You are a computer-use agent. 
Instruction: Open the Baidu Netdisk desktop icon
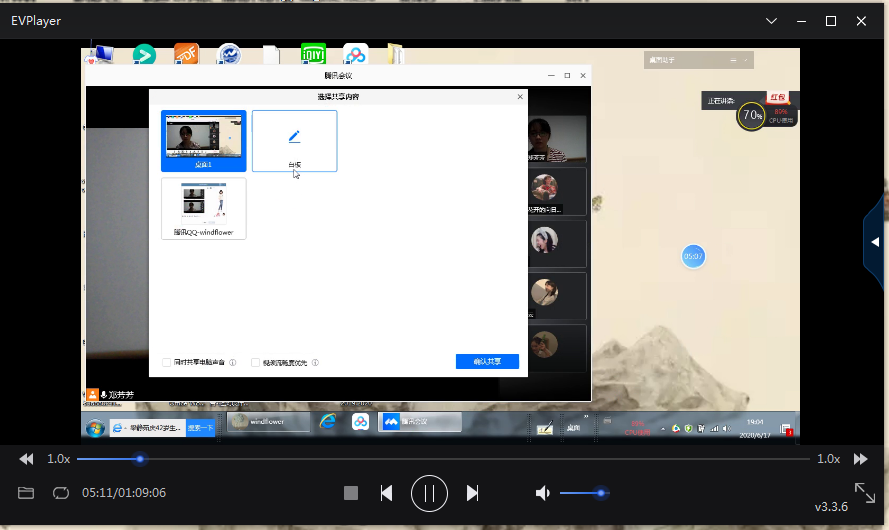[x=355, y=54]
